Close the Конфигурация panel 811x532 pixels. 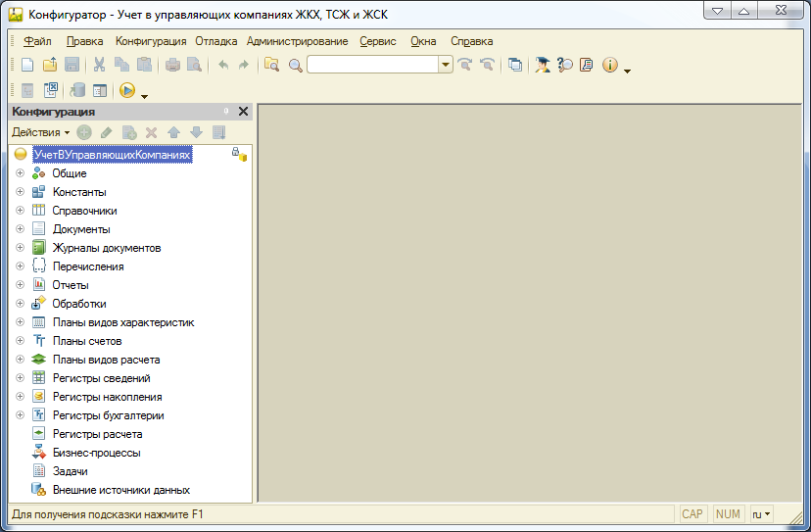click(x=243, y=112)
